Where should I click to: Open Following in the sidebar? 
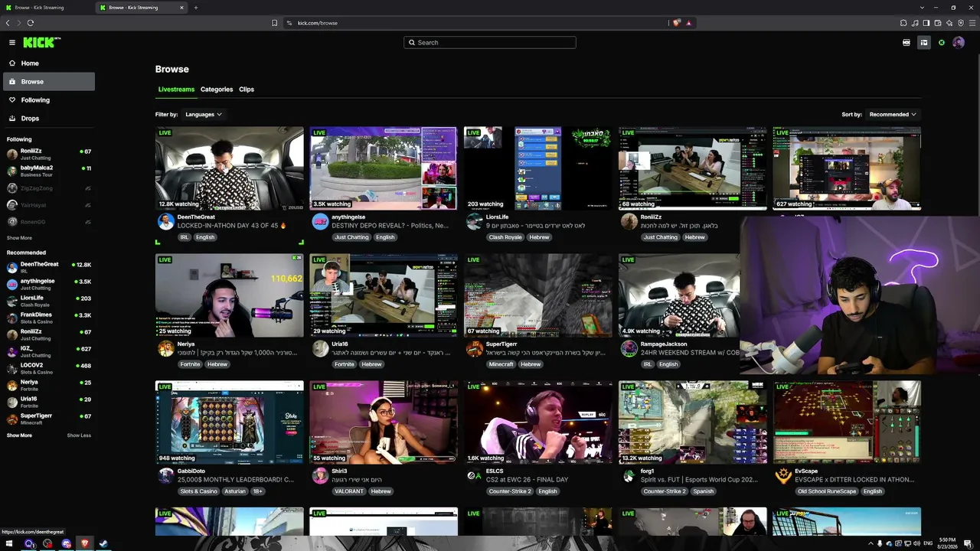tap(49, 100)
